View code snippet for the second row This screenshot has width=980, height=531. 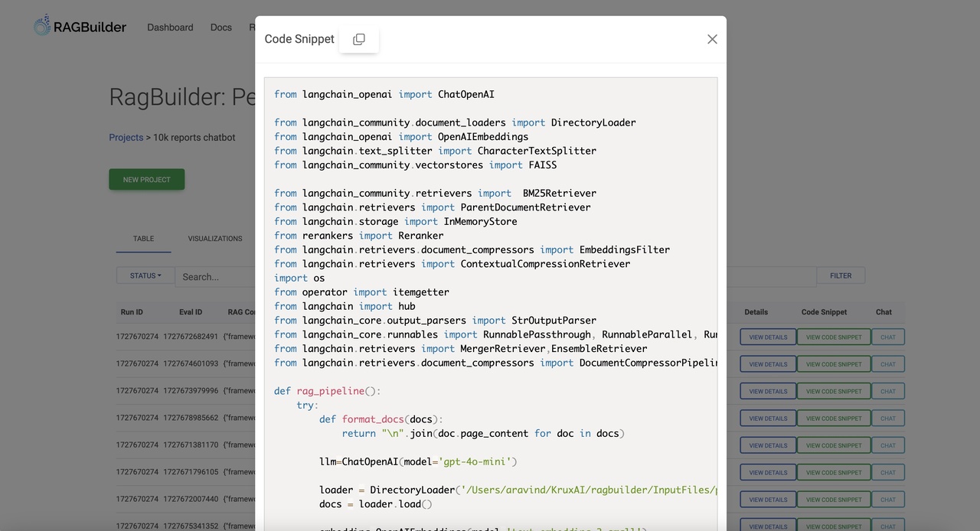click(833, 363)
